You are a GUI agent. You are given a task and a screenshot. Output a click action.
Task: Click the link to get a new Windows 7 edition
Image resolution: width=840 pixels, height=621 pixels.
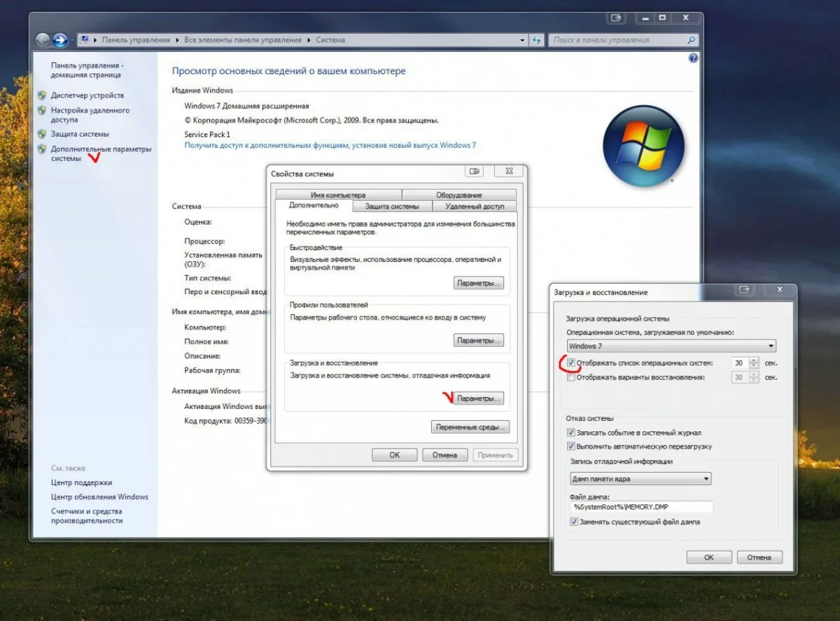click(330, 145)
